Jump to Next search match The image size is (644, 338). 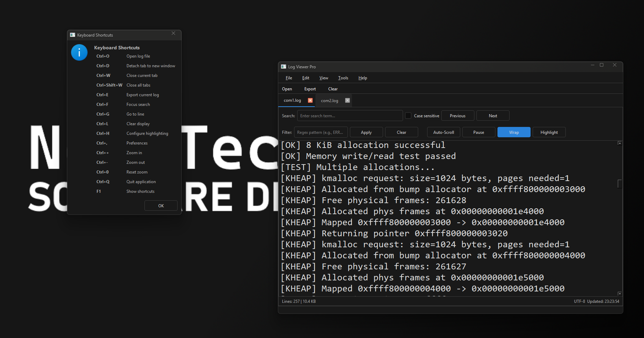click(x=493, y=116)
